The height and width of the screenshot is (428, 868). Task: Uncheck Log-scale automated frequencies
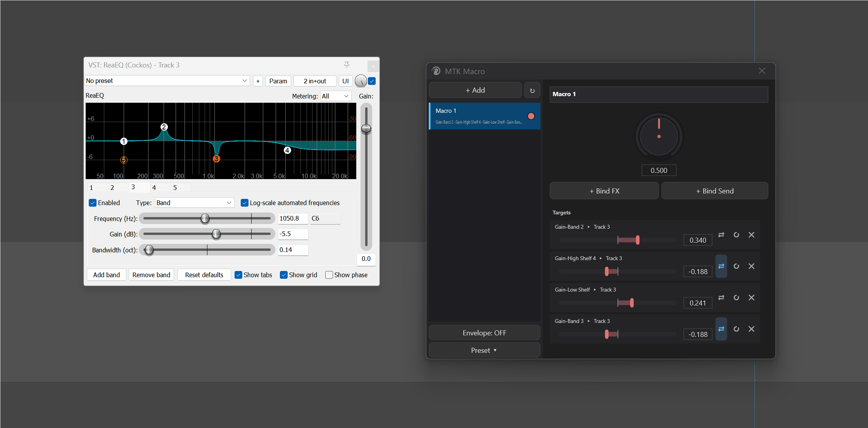[245, 203]
